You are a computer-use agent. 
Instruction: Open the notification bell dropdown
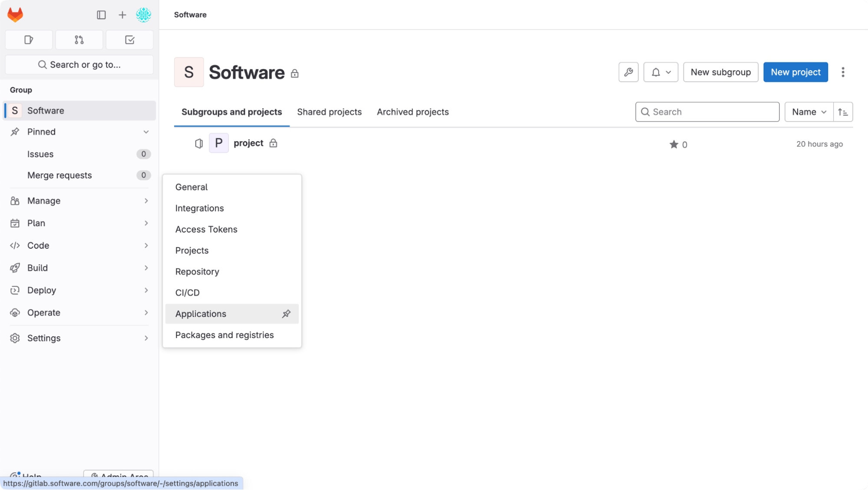[x=660, y=72]
